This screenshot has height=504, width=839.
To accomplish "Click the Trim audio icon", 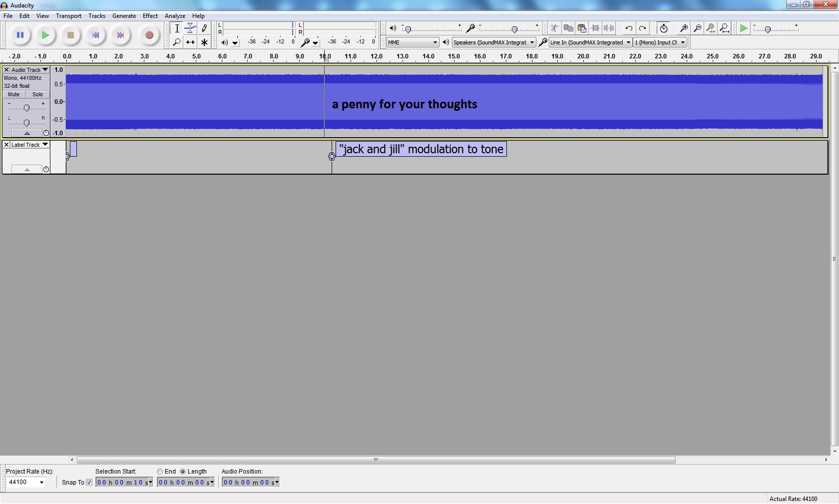I will (595, 28).
